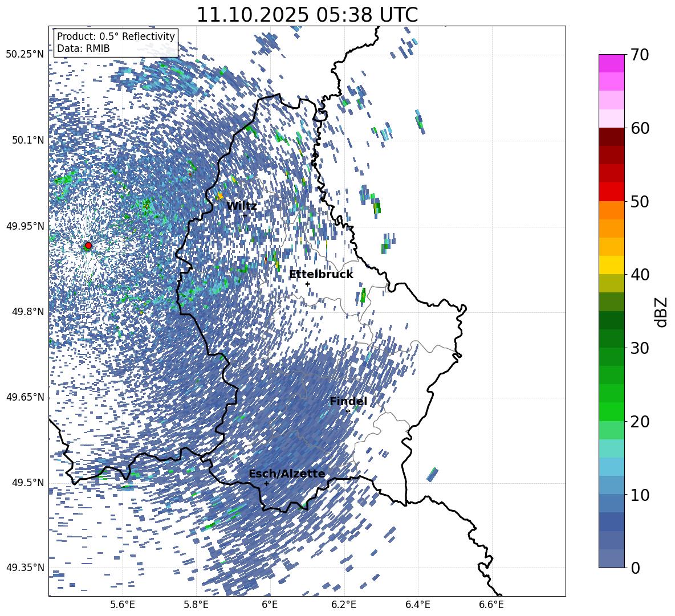Click the colorbar value 10
The width and height of the screenshot is (675, 616).
tap(640, 495)
